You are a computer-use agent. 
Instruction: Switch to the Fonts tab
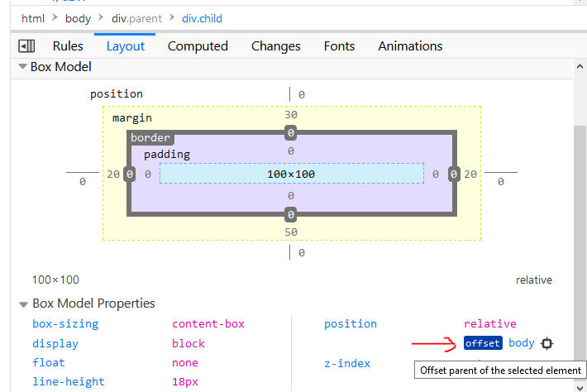[x=339, y=46]
